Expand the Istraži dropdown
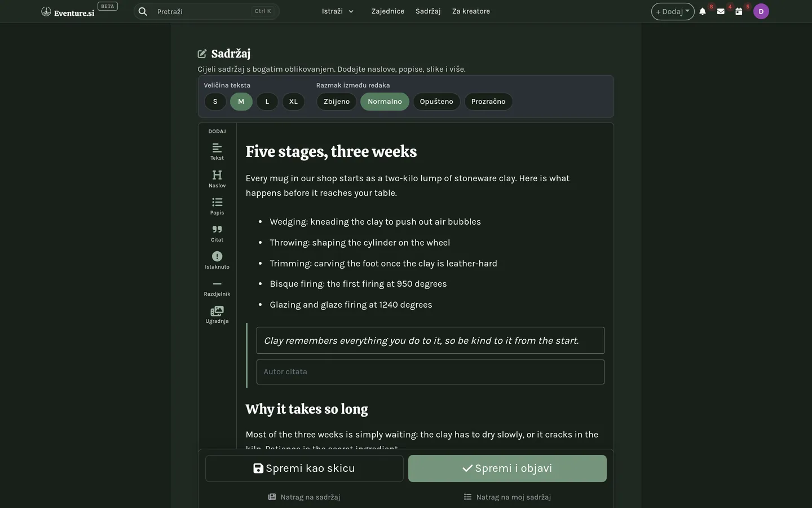Image resolution: width=812 pixels, height=508 pixels. [x=338, y=11]
